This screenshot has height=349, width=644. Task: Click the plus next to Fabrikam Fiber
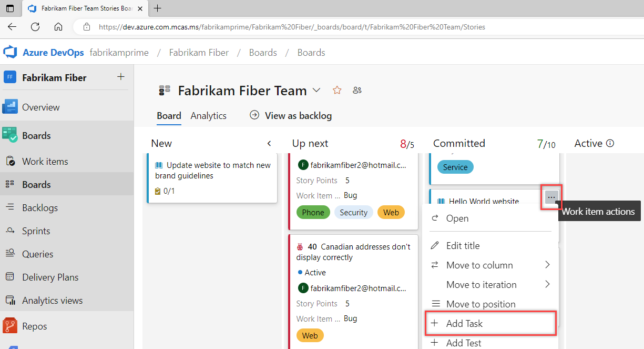[121, 77]
